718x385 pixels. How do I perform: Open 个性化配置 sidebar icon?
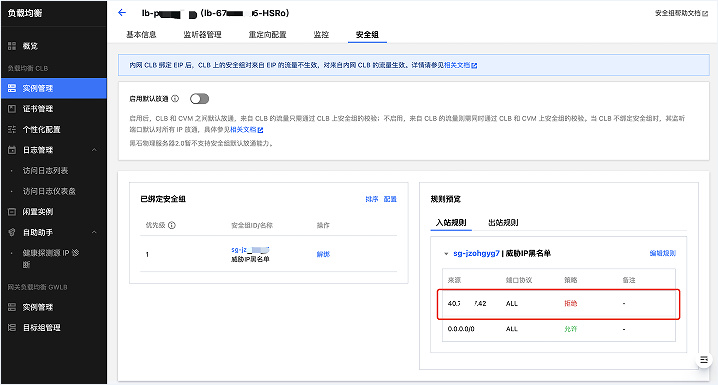(12, 130)
